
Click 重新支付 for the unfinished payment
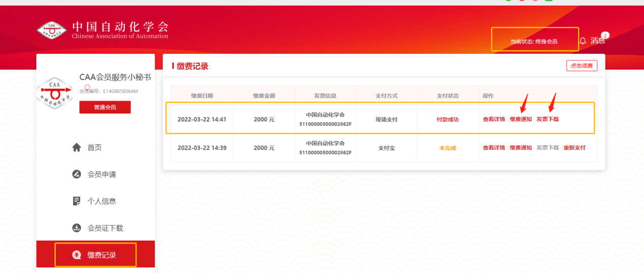[574, 148]
